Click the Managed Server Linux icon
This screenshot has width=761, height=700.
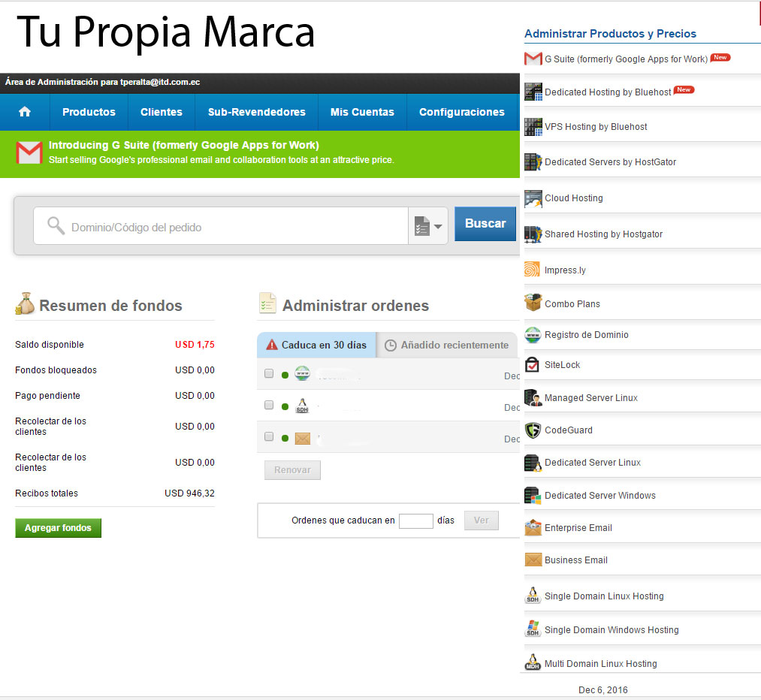tap(533, 397)
